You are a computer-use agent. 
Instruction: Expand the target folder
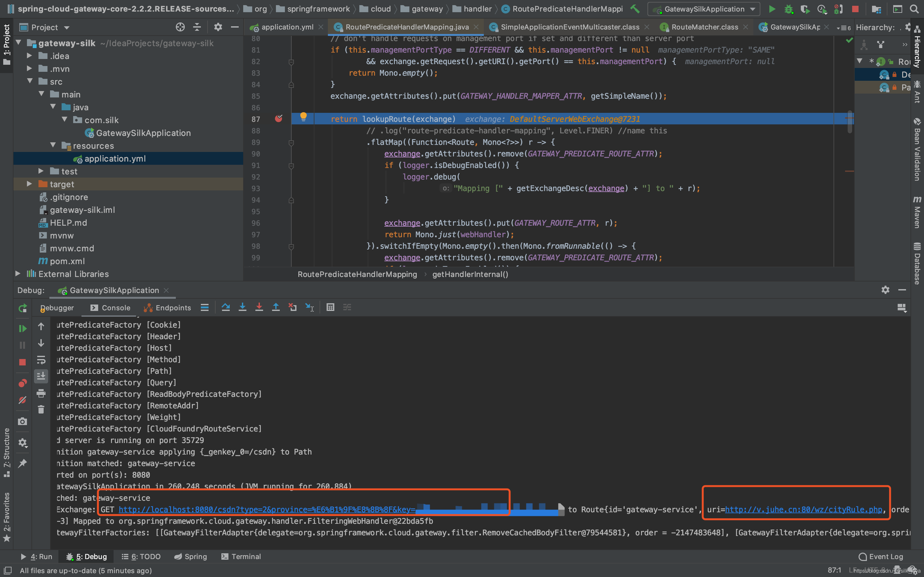[x=30, y=184]
